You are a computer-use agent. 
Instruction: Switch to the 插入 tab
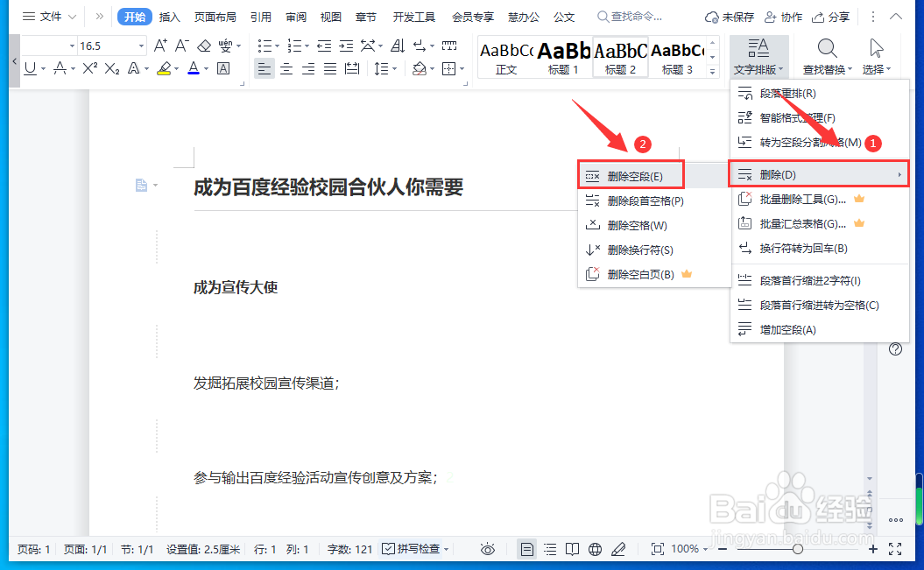(x=169, y=18)
